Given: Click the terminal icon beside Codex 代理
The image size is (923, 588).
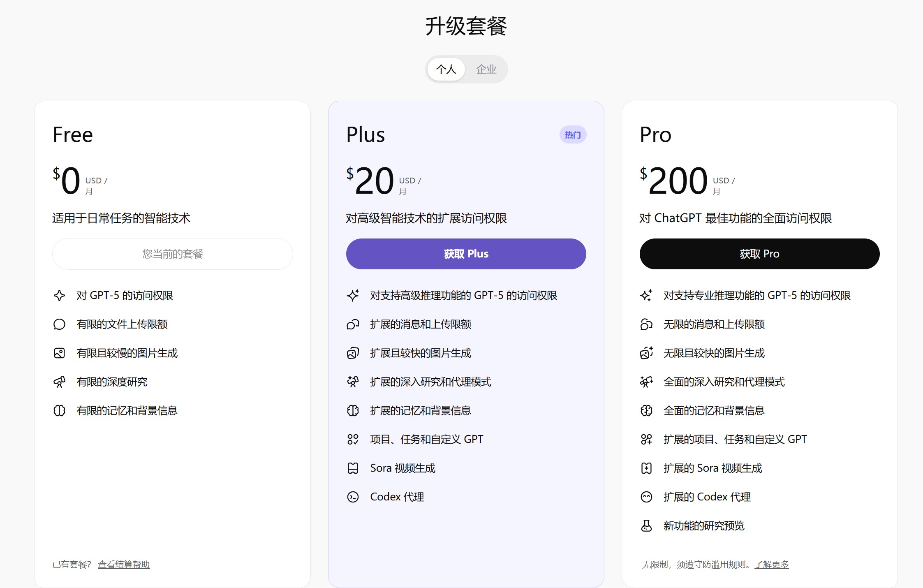Looking at the screenshot, I should point(353,497).
